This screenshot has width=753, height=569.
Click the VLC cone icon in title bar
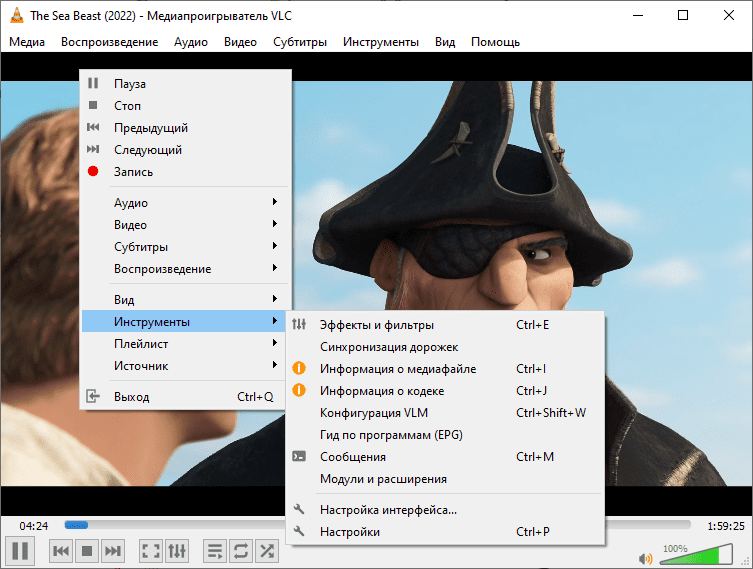(x=17, y=15)
